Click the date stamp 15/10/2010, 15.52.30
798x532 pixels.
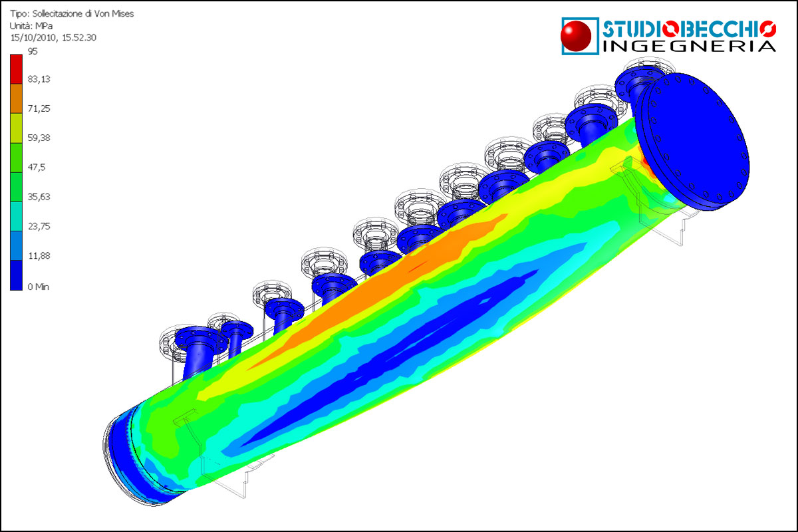click(x=53, y=38)
